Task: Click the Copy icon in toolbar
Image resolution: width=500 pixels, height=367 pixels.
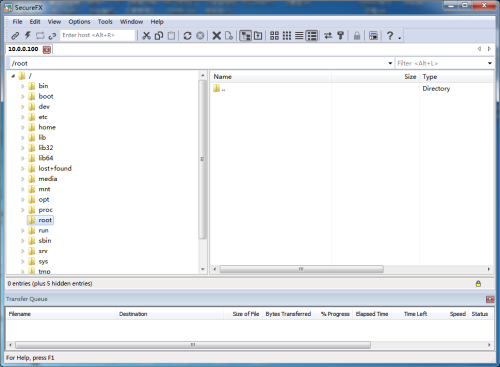Action: pyautogui.click(x=159, y=36)
